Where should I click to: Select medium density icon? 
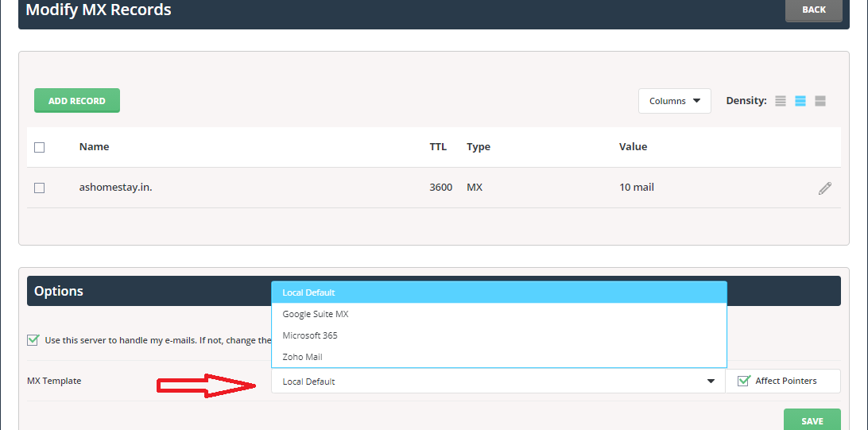tap(800, 101)
